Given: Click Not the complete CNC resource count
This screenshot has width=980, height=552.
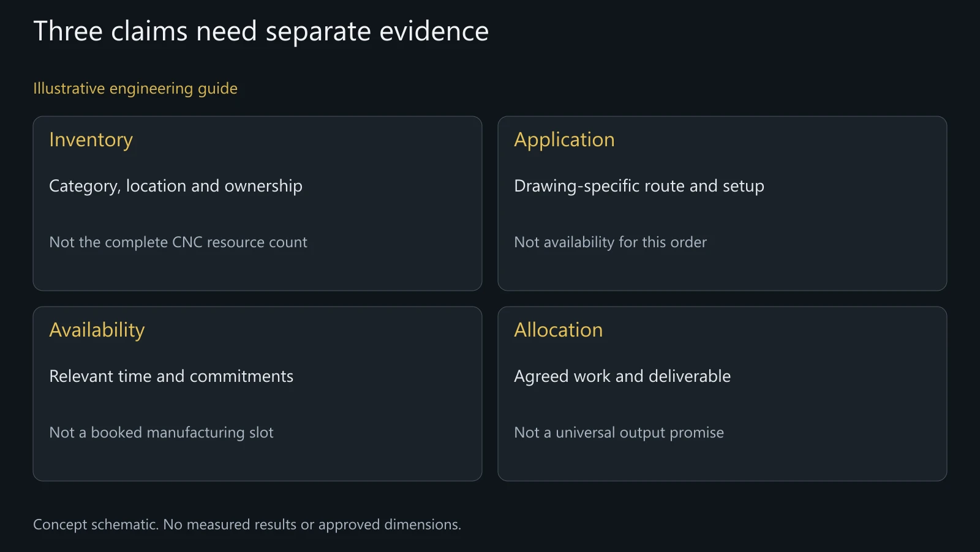Looking at the screenshot, I should [178, 242].
